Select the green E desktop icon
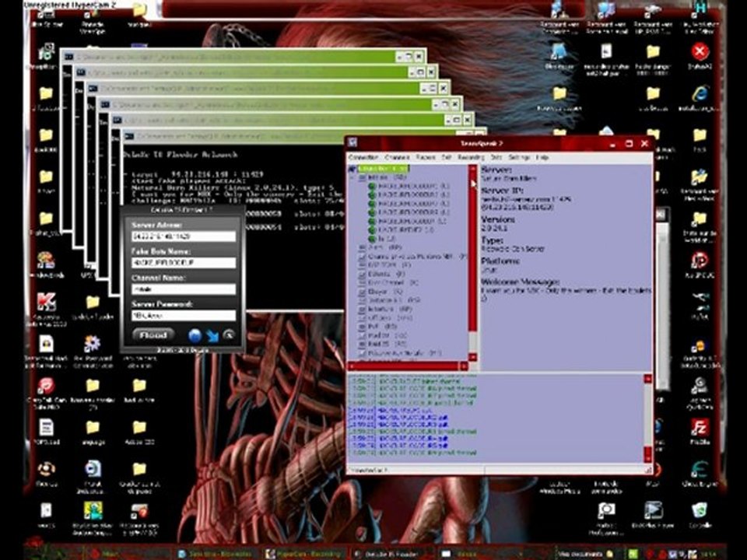747x560 pixels. (700, 474)
